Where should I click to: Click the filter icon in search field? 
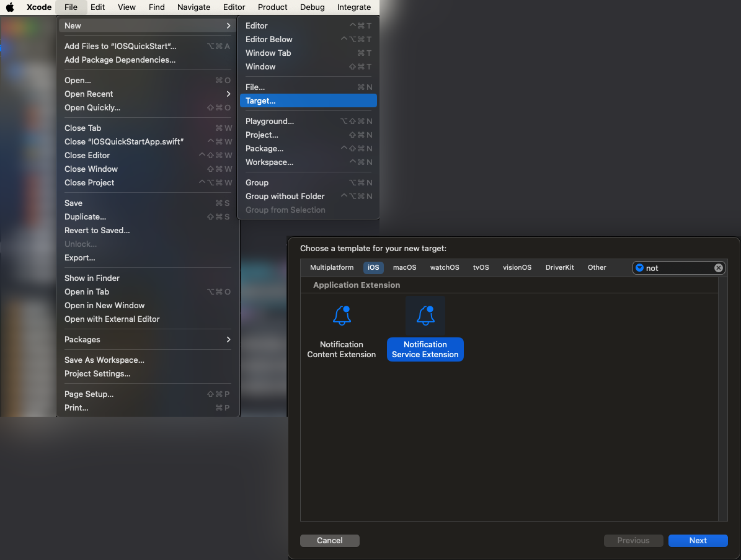click(x=639, y=268)
